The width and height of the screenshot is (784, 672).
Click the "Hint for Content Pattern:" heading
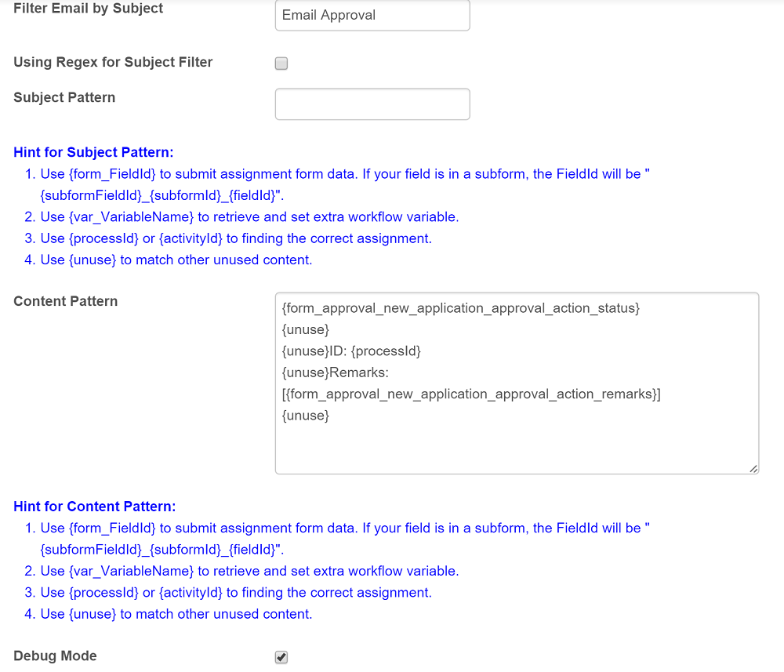pyautogui.click(x=95, y=507)
